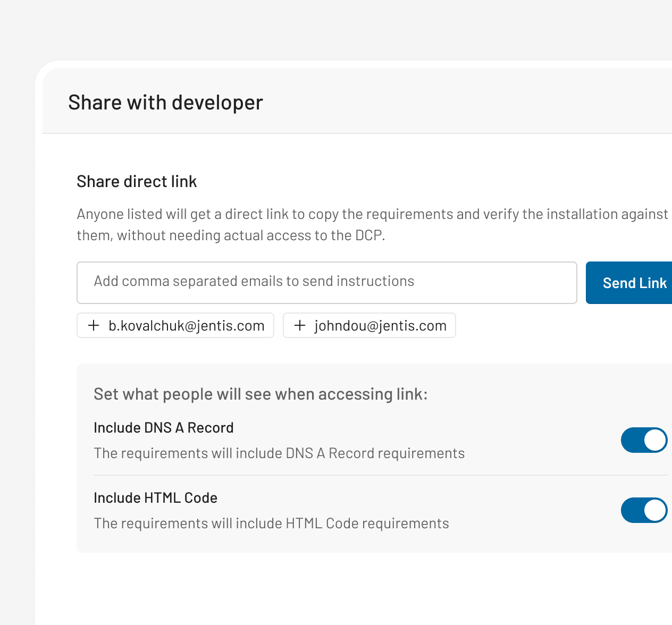Viewport: 672px width, 625px height.
Task: Click the DNS A Record requirements description text
Action: [x=280, y=453]
